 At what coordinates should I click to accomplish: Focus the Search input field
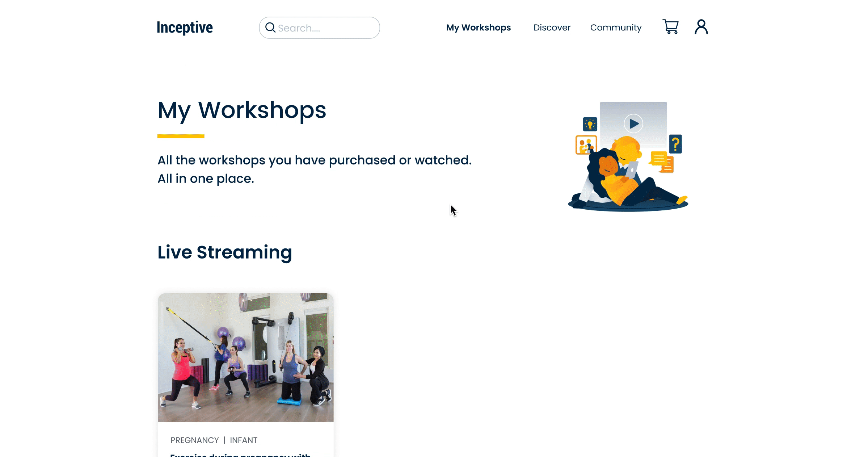[326, 28]
